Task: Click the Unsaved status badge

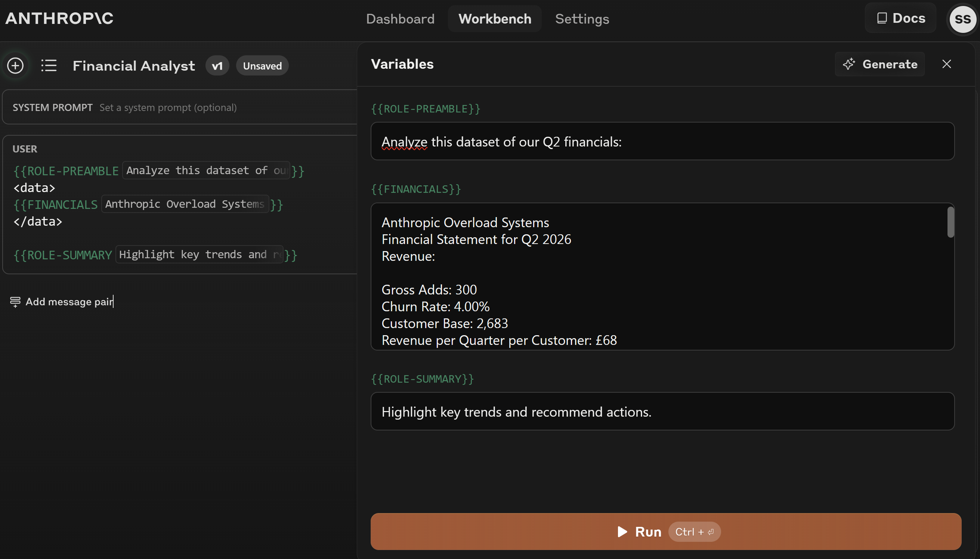Action: (x=262, y=66)
